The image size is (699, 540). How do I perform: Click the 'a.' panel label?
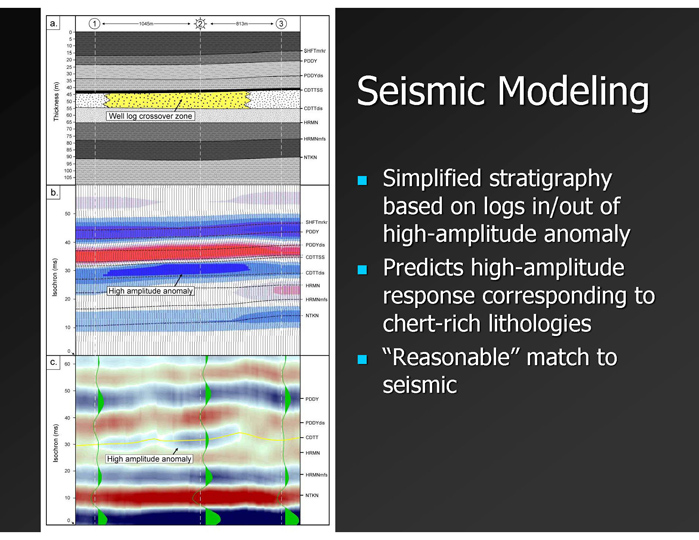[53, 24]
